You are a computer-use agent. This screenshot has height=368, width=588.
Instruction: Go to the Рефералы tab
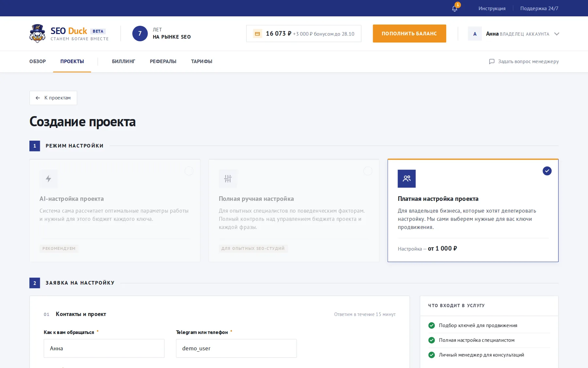[x=163, y=61]
